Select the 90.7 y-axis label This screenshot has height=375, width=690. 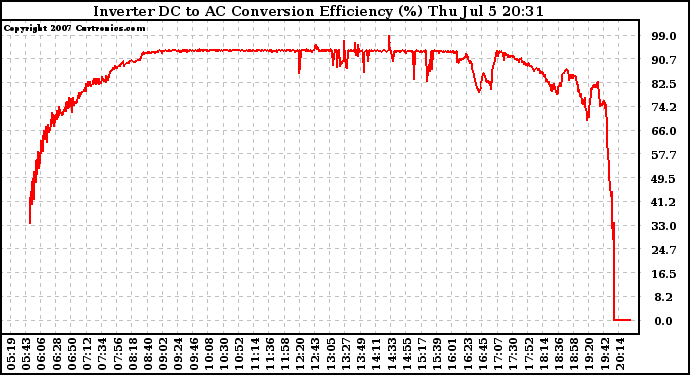(664, 60)
